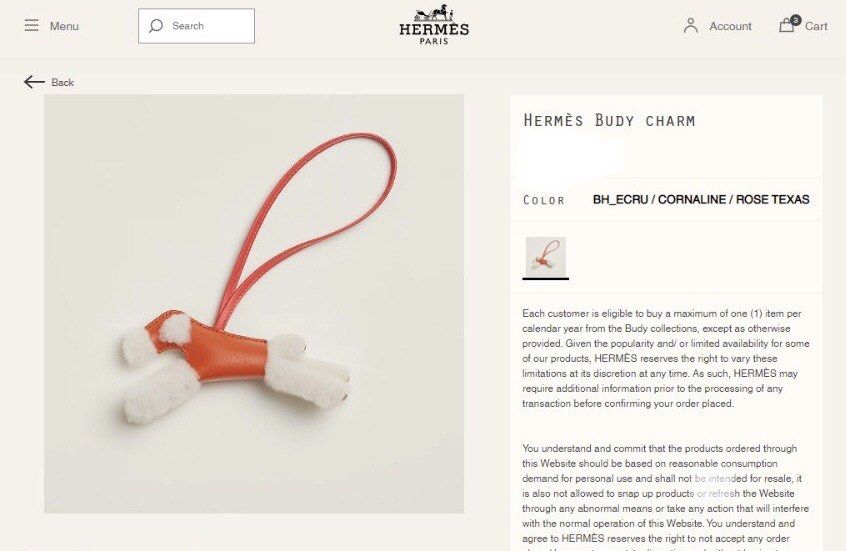This screenshot has height=551, width=846.
Task: Click the large Budy charm product image
Action: 254,304
